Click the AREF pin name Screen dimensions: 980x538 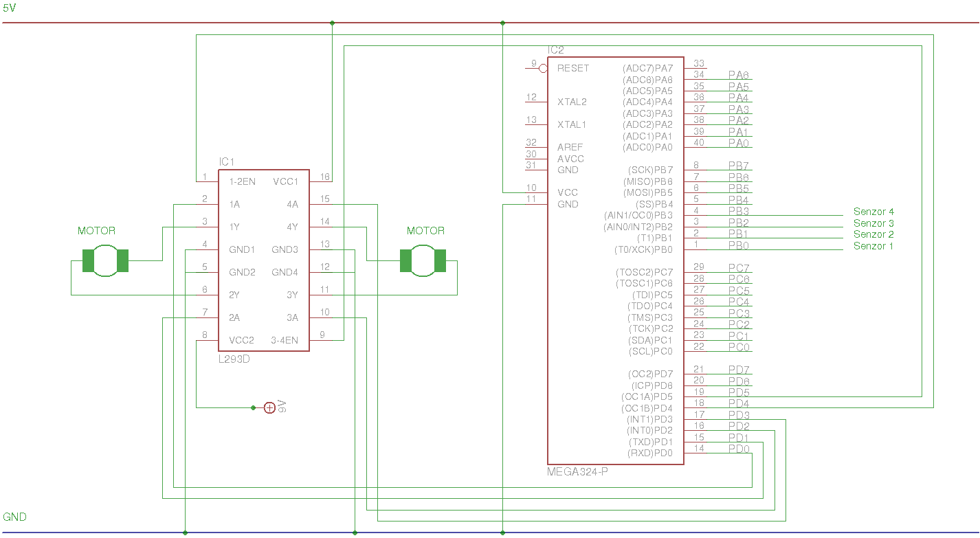(570, 147)
